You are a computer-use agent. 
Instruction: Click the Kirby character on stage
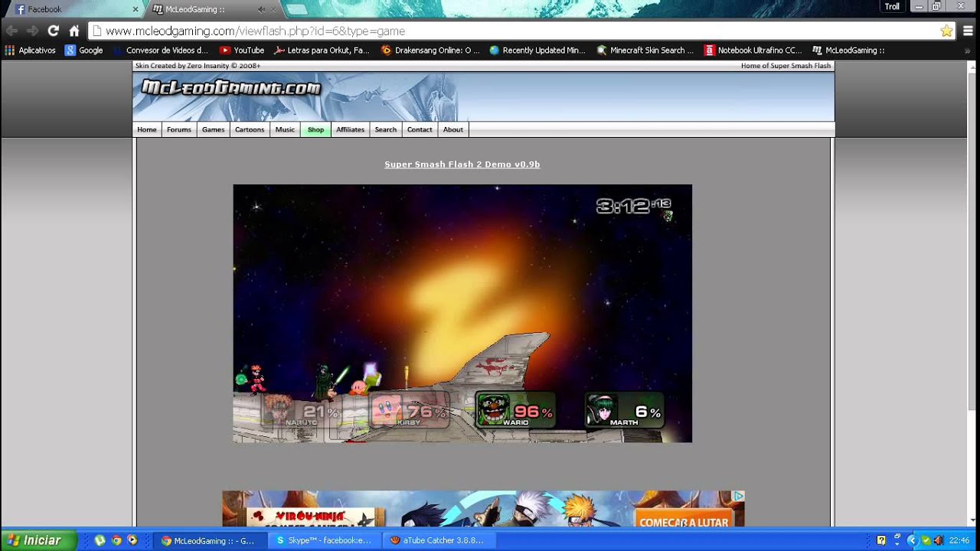pyautogui.click(x=358, y=386)
